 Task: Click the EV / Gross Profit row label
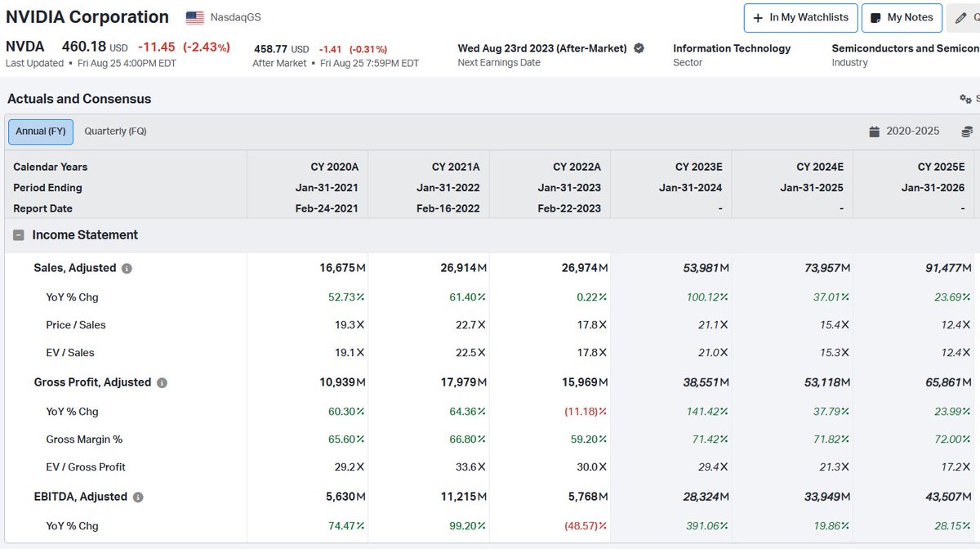[86, 467]
